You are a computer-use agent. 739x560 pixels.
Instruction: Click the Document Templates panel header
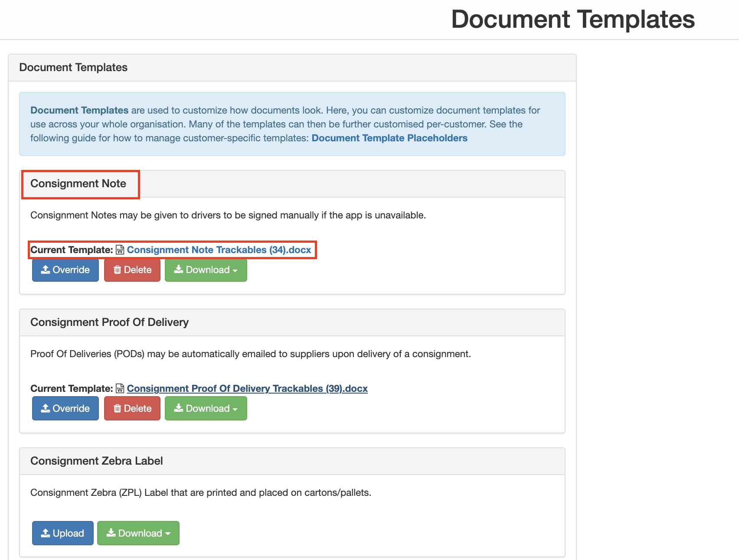click(73, 67)
